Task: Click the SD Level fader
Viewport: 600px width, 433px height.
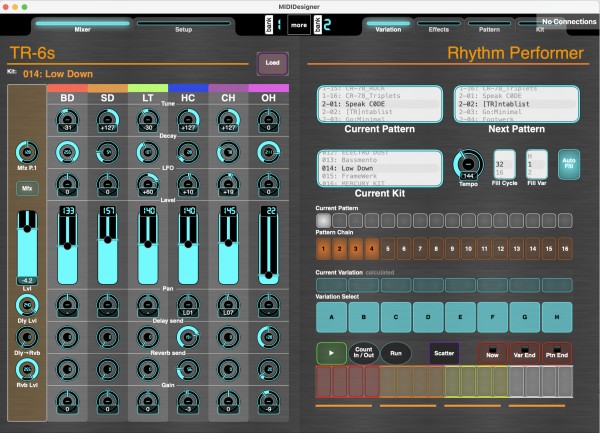Action: pos(108,245)
